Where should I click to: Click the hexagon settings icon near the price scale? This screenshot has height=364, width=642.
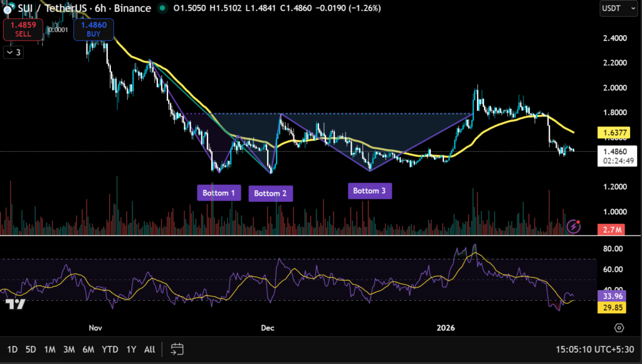tap(619, 328)
